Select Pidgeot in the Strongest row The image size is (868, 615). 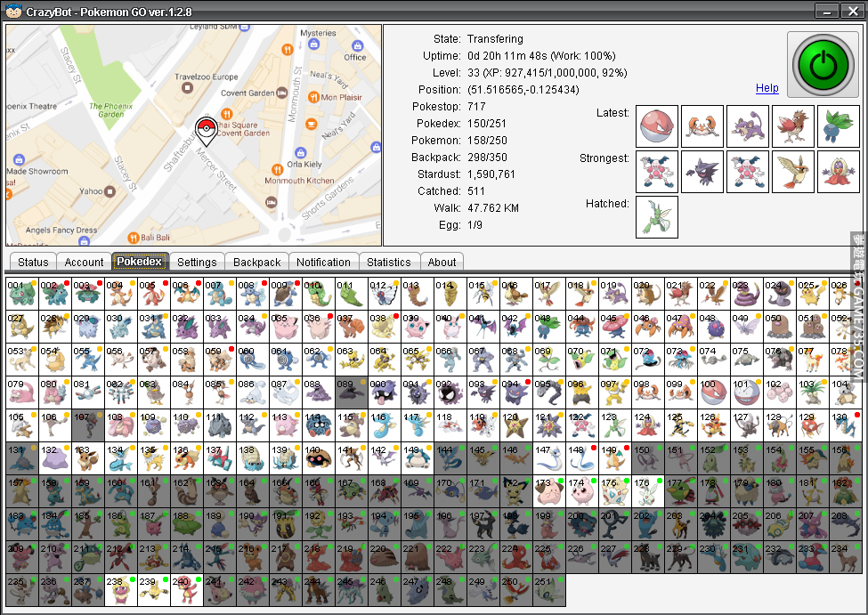click(x=792, y=172)
